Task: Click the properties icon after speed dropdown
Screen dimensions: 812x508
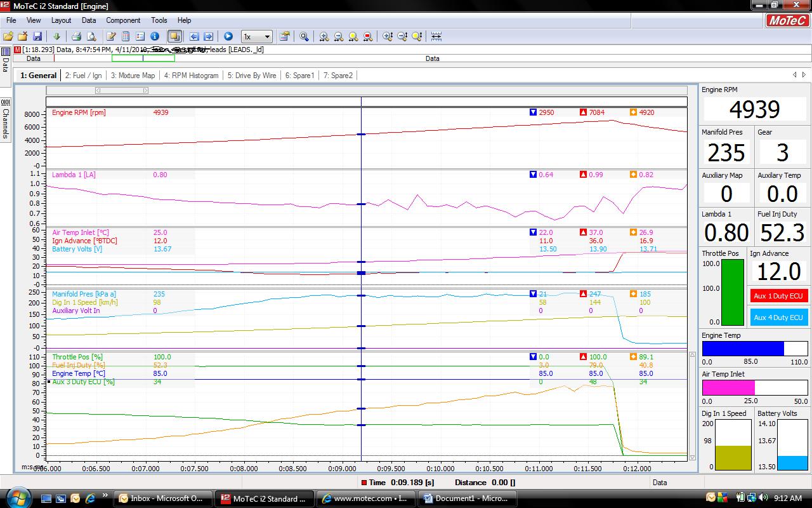Action: coord(285,37)
